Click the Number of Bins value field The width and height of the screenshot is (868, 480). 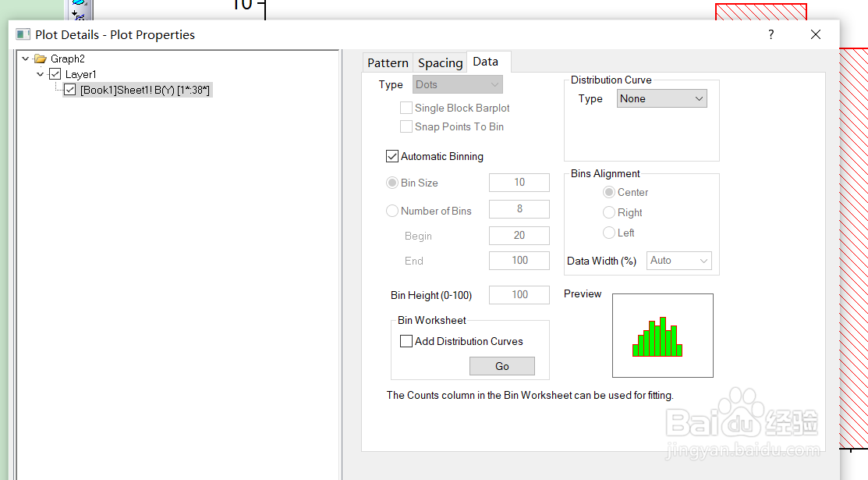click(519, 209)
